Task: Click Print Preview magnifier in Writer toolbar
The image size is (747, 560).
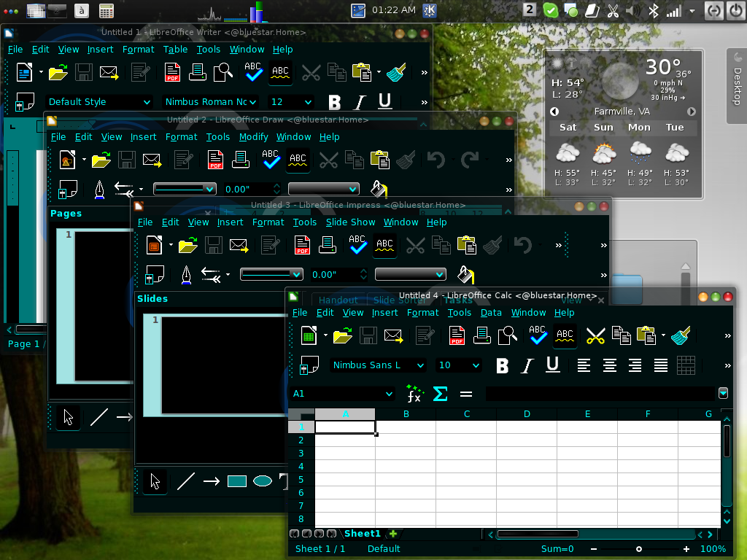Action: (x=223, y=72)
